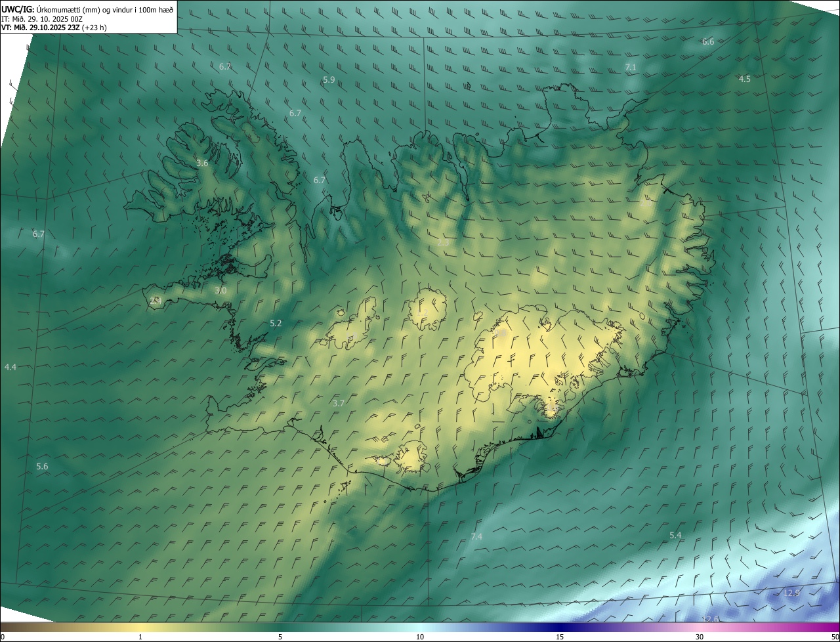Select the 5.4 value label
840x642 pixels.
[675, 536]
